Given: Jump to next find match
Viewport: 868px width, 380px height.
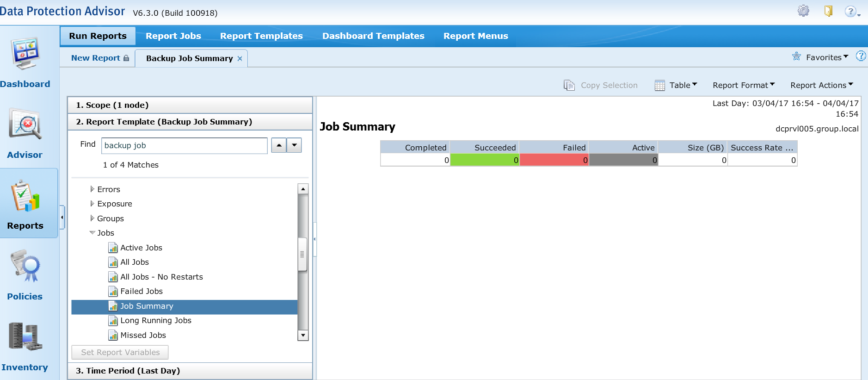Looking at the screenshot, I should 294,145.
